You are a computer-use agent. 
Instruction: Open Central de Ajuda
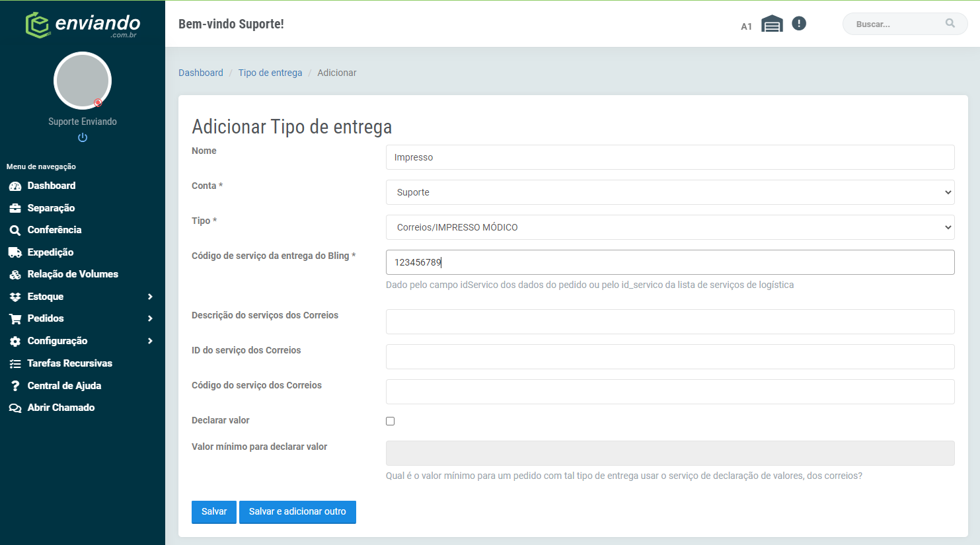click(x=64, y=386)
